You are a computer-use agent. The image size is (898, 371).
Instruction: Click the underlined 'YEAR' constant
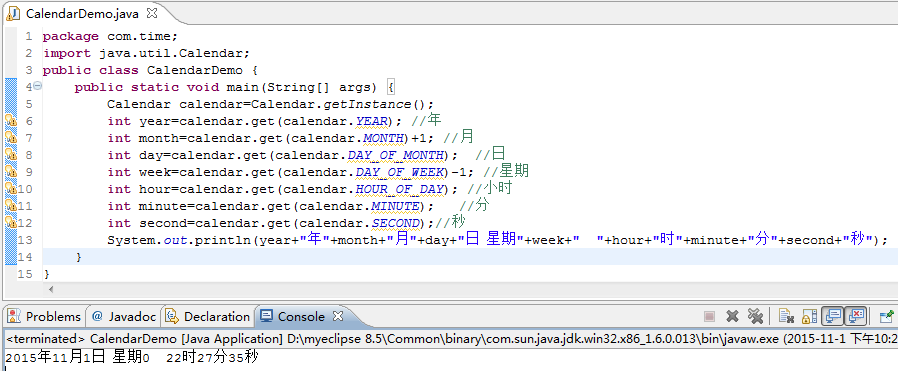pos(372,121)
